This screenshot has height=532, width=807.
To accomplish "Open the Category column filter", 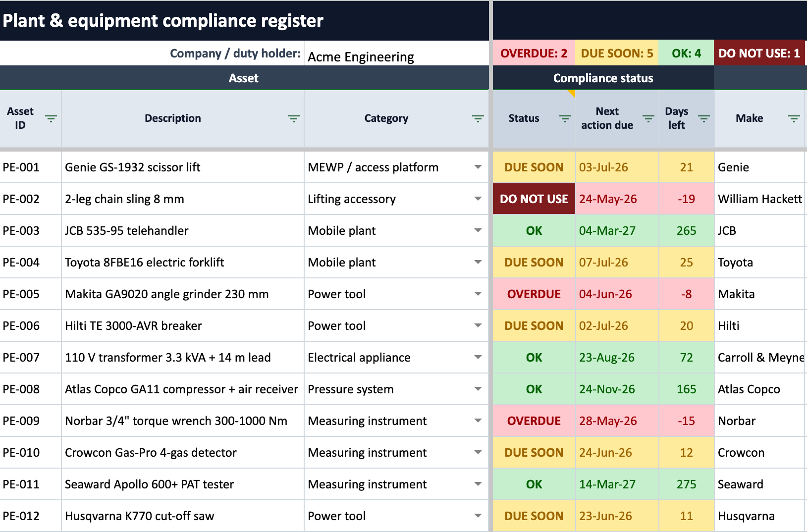I will tap(478, 119).
